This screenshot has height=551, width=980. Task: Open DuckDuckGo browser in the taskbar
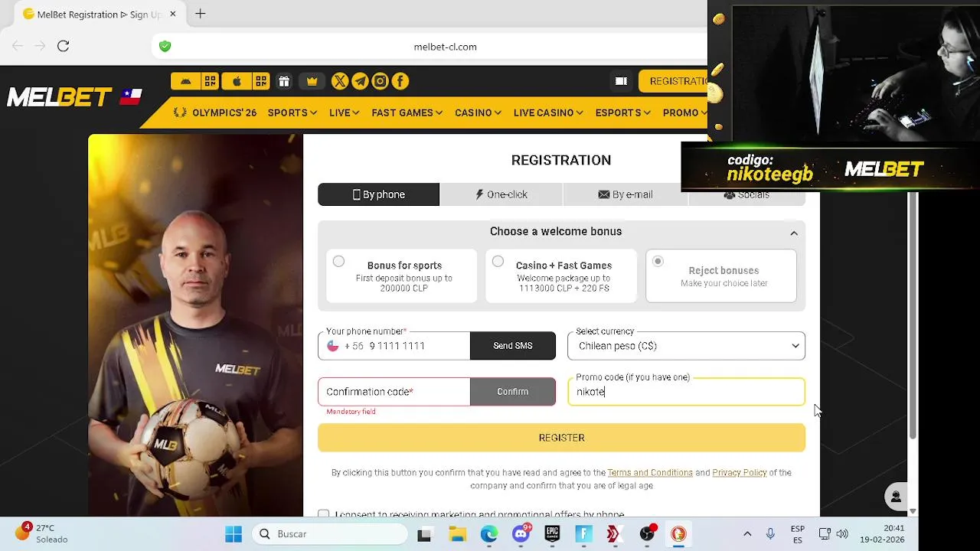(x=678, y=534)
